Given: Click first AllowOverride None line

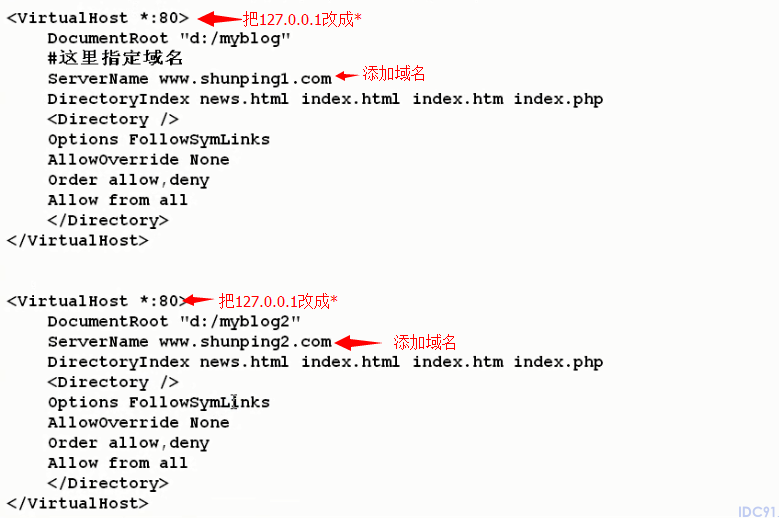Looking at the screenshot, I should pyautogui.click(x=139, y=159).
